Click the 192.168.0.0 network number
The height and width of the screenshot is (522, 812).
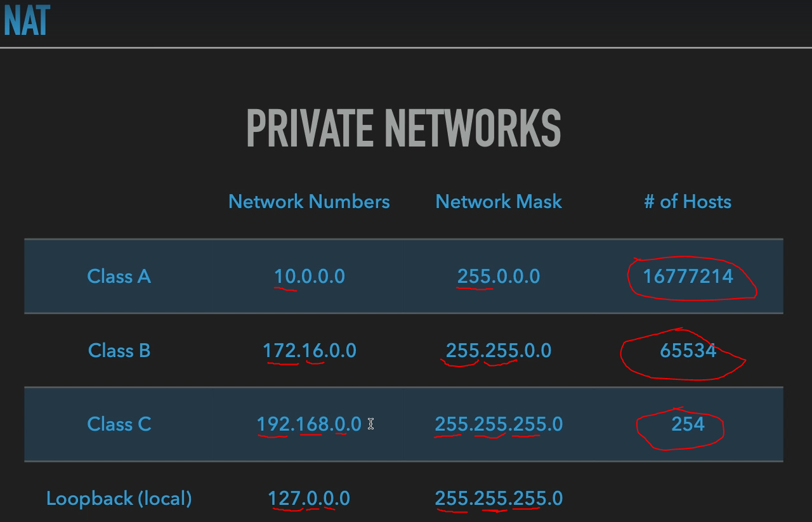pos(309,424)
